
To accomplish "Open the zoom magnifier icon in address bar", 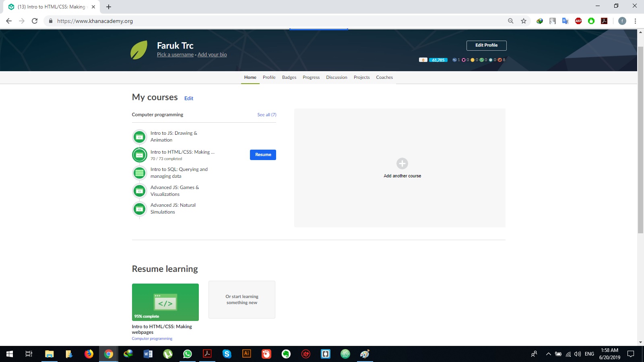I will pyautogui.click(x=511, y=21).
